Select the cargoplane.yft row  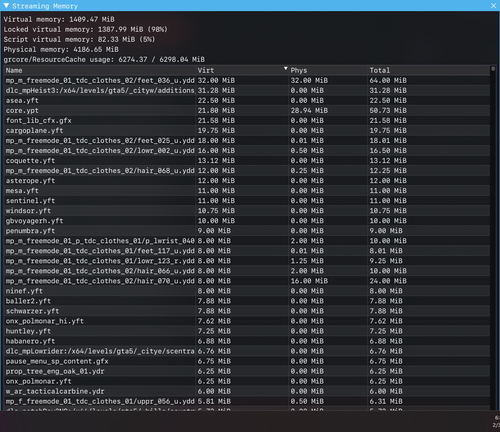pyautogui.click(x=247, y=130)
